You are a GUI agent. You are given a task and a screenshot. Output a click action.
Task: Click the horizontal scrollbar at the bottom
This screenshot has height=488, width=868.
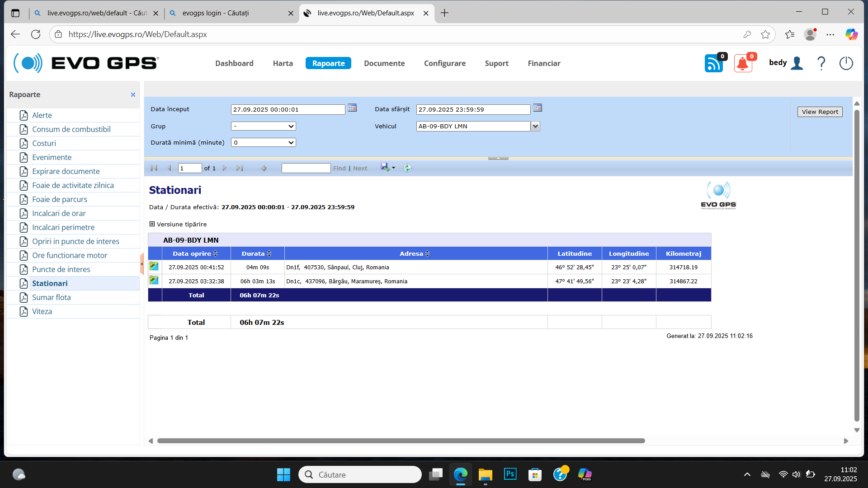(x=401, y=441)
